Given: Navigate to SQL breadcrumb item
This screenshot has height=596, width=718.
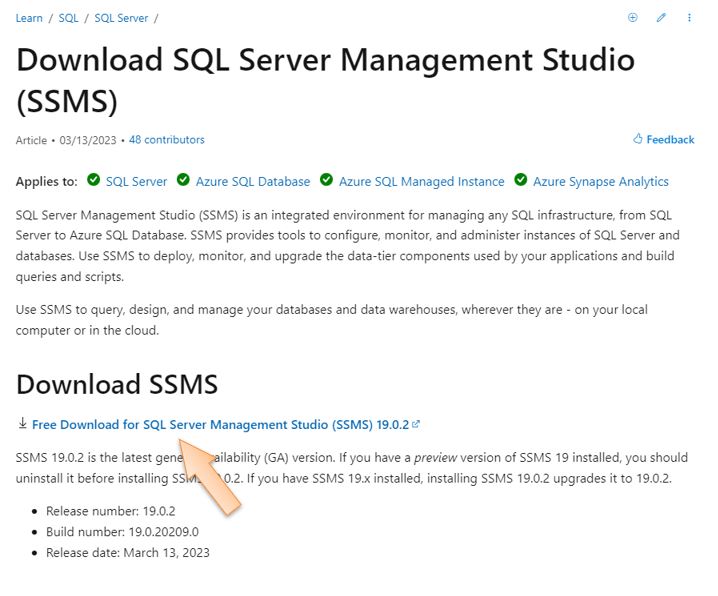Looking at the screenshot, I should (68, 18).
